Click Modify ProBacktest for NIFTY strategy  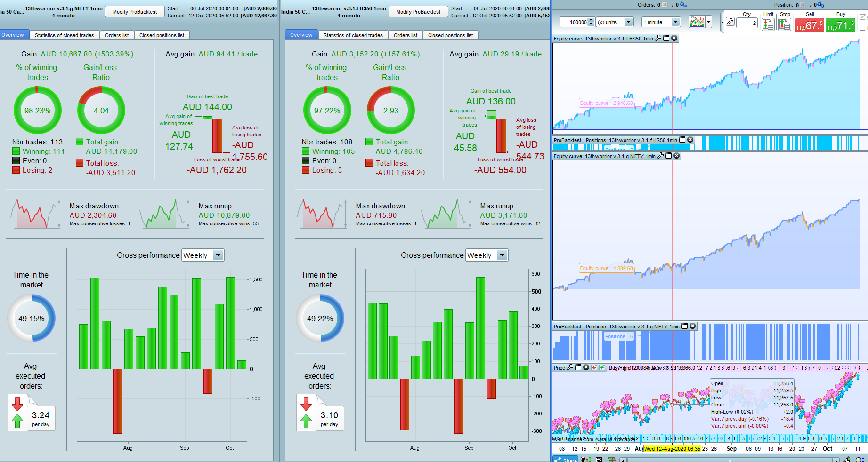click(x=135, y=12)
